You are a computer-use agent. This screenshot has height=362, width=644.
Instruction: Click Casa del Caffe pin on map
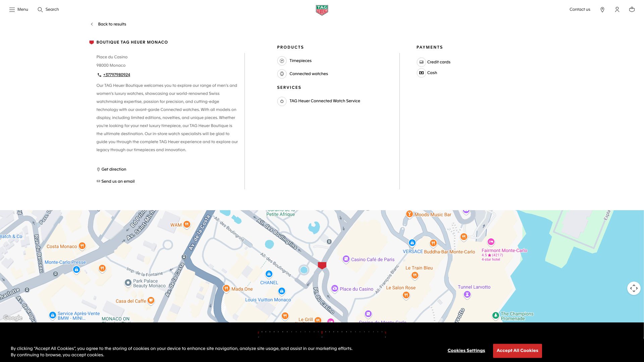click(151, 301)
